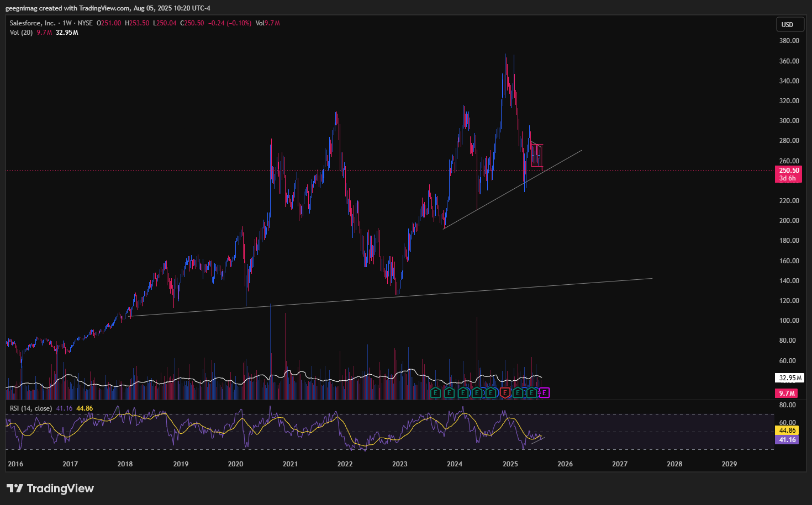Click the Salesforce, Inc. symbol title

coord(33,23)
